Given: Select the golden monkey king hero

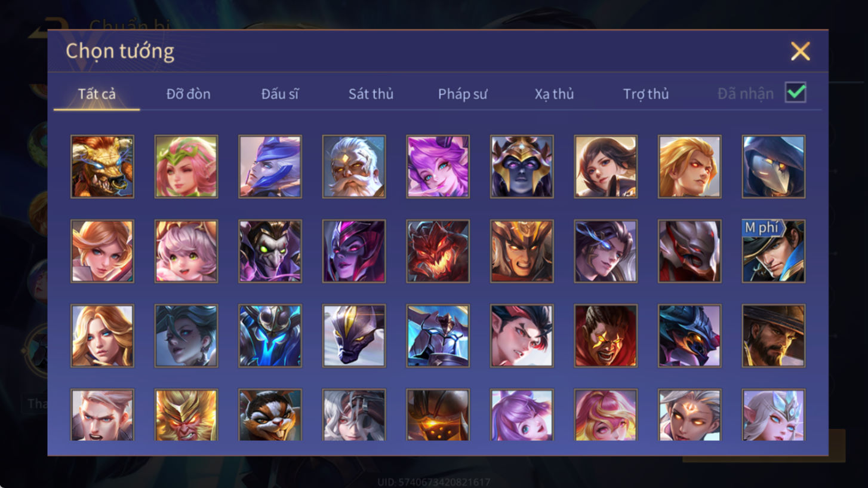Looking at the screenshot, I should point(186,416).
